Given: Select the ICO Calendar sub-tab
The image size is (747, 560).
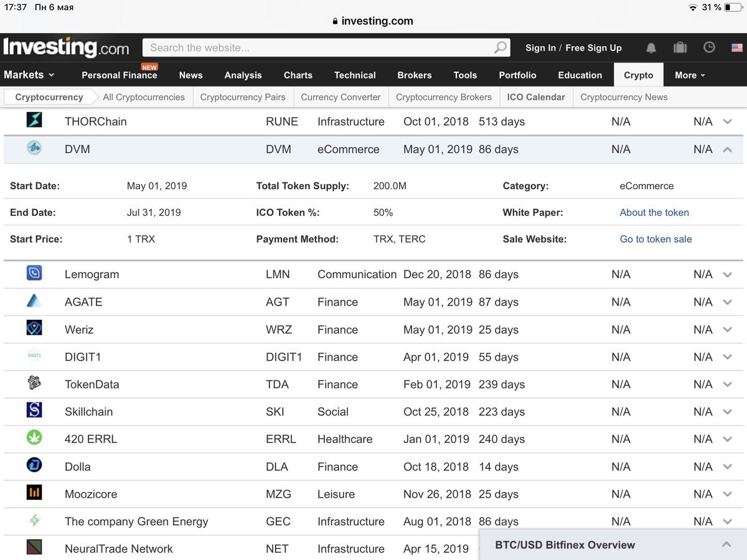Looking at the screenshot, I should click(536, 97).
